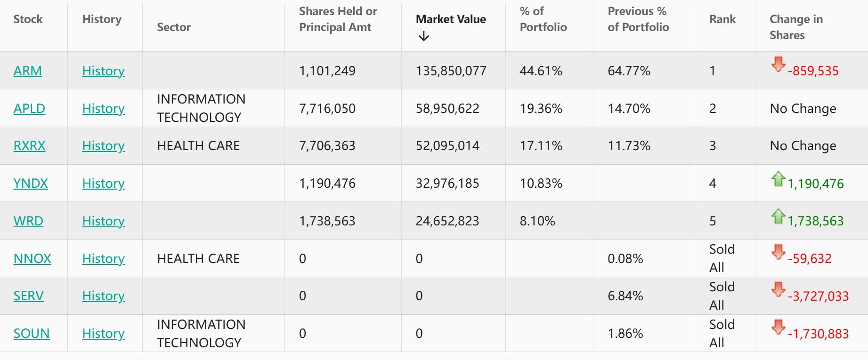
Task: Click red down arrow in NNOX row
Action: 778,252
